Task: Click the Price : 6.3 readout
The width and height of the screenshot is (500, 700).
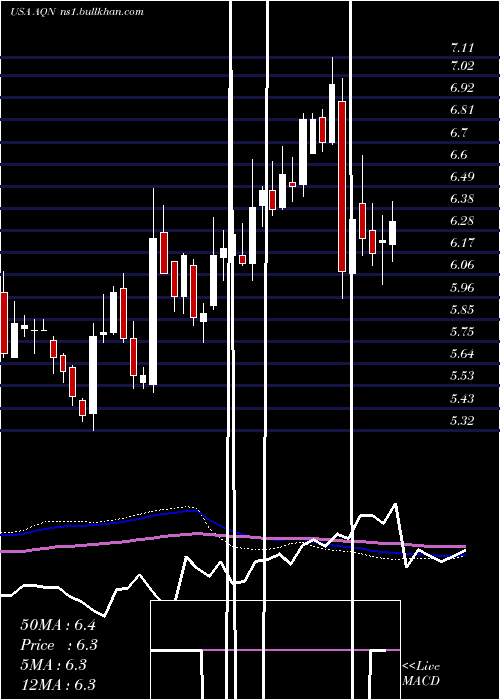Action: (x=59, y=645)
